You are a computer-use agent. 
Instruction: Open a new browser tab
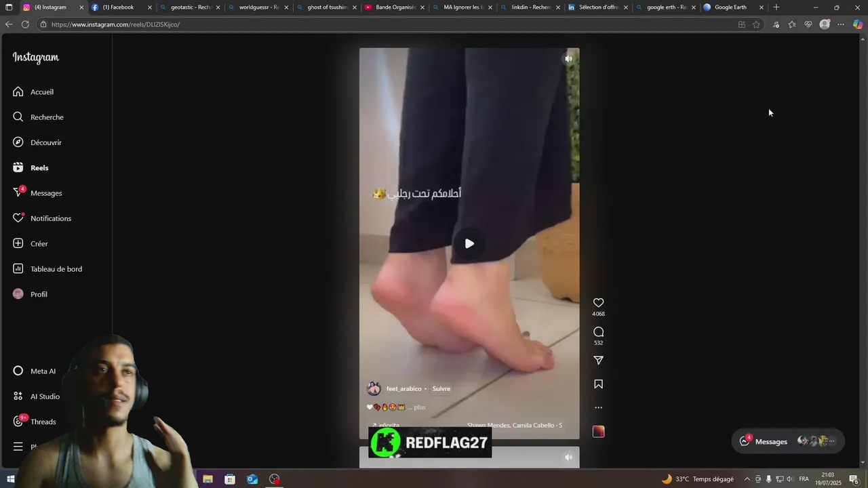click(x=776, y=7)
